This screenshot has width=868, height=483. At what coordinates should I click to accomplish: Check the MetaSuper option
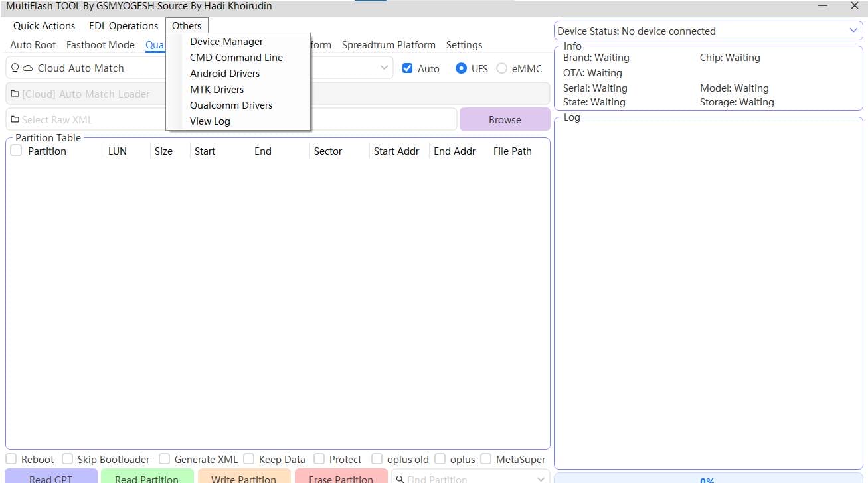pyautogui.click(x=485, y=458)
